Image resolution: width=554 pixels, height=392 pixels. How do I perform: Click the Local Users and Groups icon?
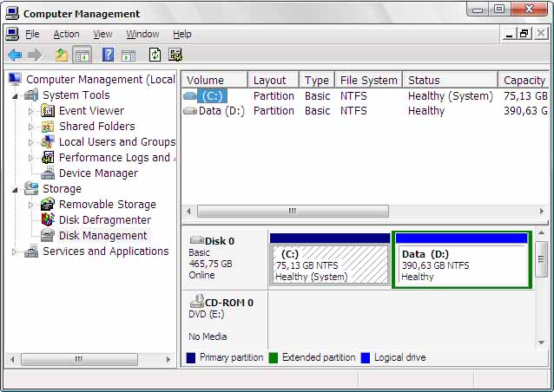coord(48,142)
